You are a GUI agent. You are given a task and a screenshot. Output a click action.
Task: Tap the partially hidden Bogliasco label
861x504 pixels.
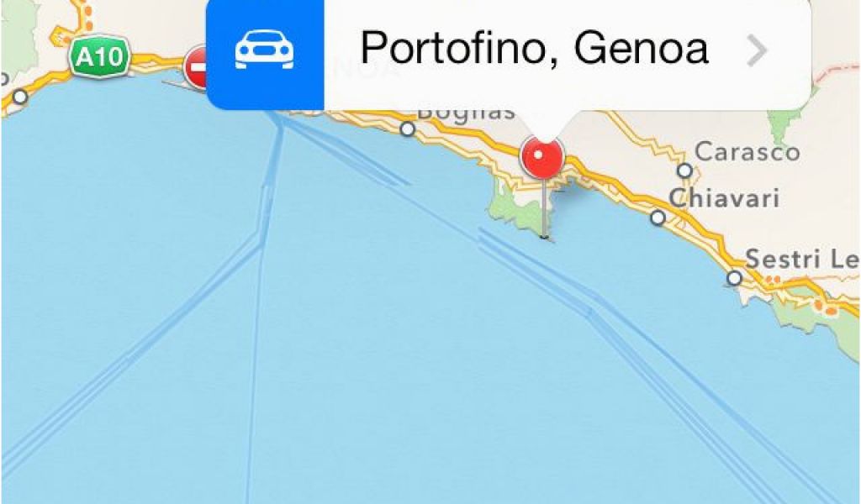[466, 114]
